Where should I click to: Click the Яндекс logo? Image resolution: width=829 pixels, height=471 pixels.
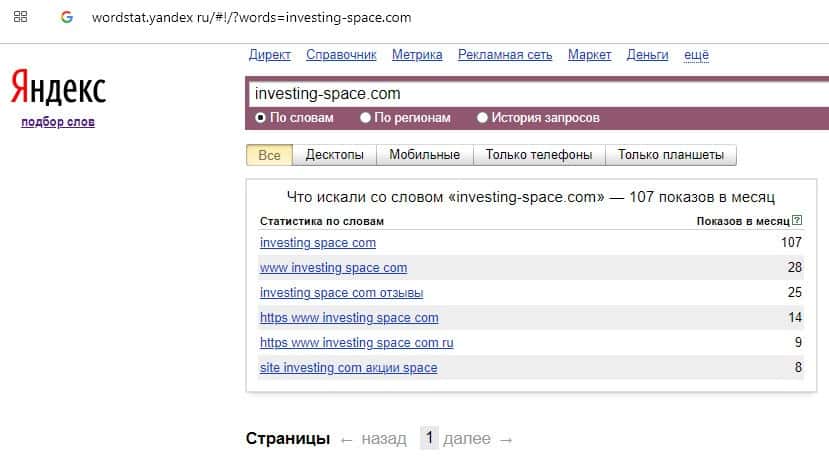tap(58, 89)
